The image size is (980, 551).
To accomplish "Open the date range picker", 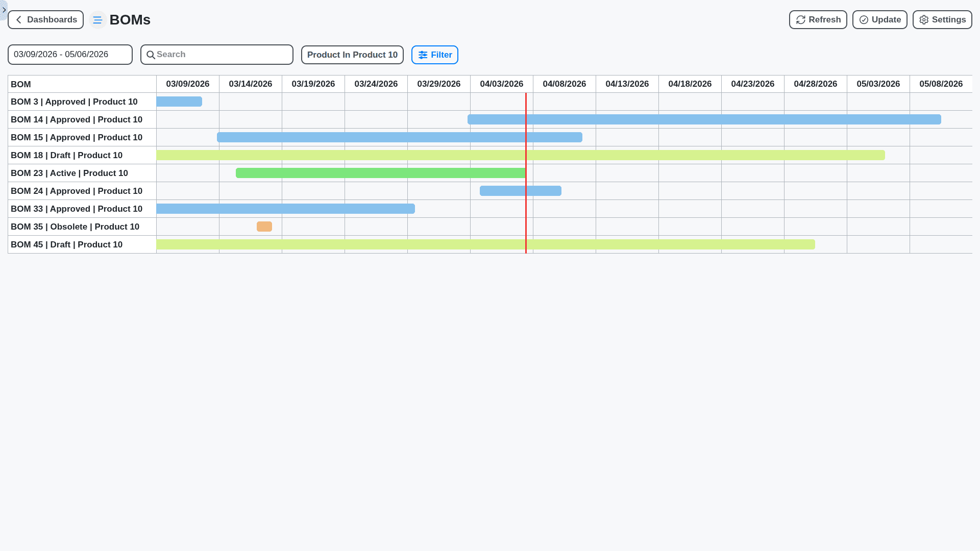I will point(70,55).
